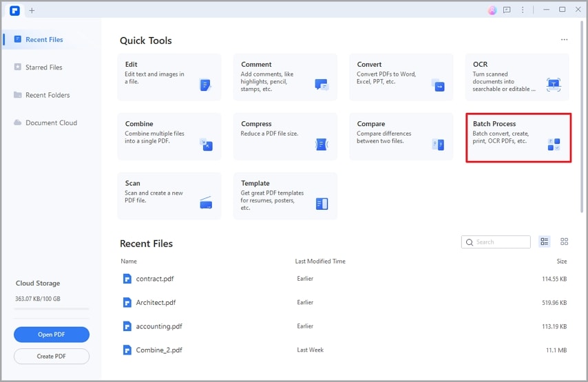Viewport: 588px width, 382px height.
Task: Click the Combine_2.pdf file icon
Action: tap(127, 350)
